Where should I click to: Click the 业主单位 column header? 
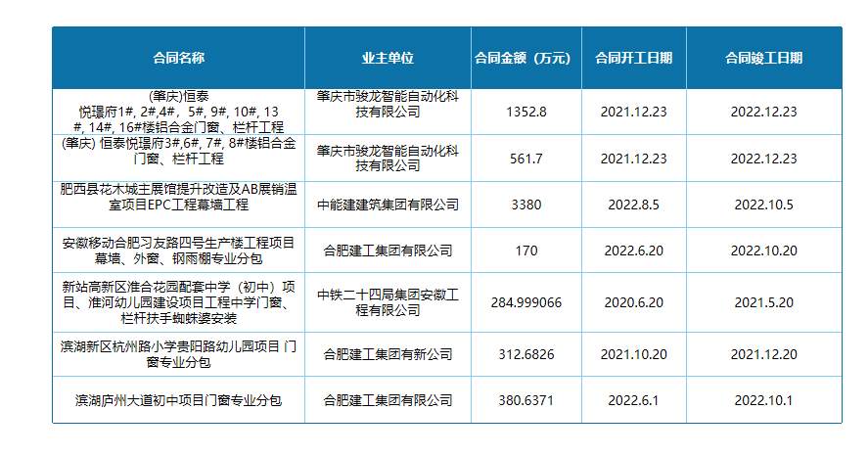click(388, 58)
